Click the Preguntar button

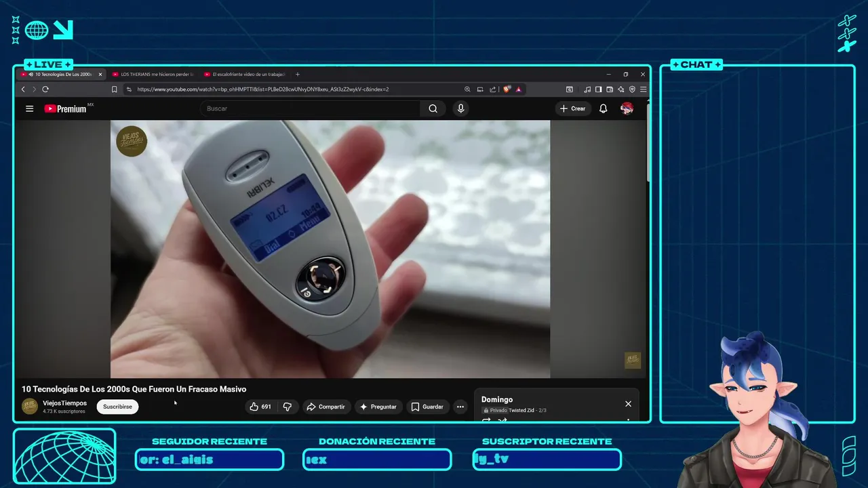pos(378,407)
